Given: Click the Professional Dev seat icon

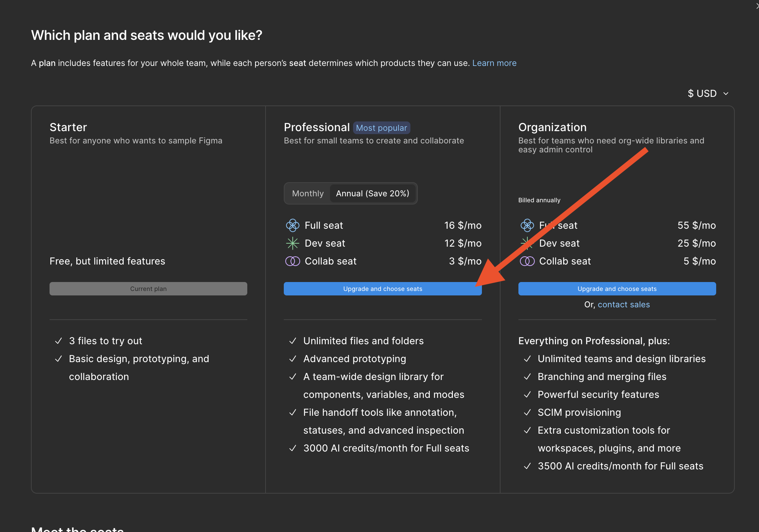Looking at the screenshot, I should pos(292,243).
